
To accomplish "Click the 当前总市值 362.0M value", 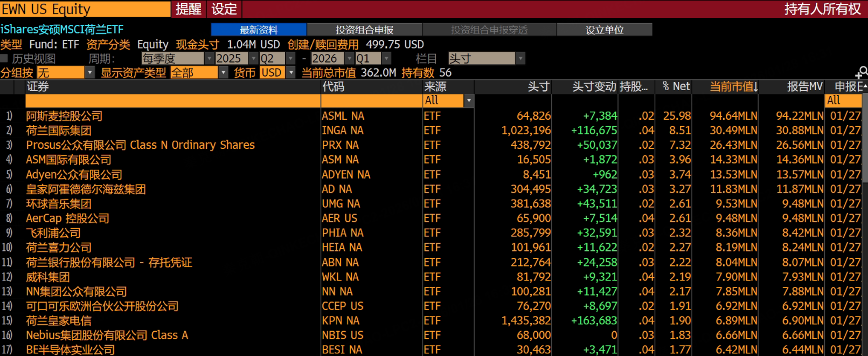I will (378, 73).
